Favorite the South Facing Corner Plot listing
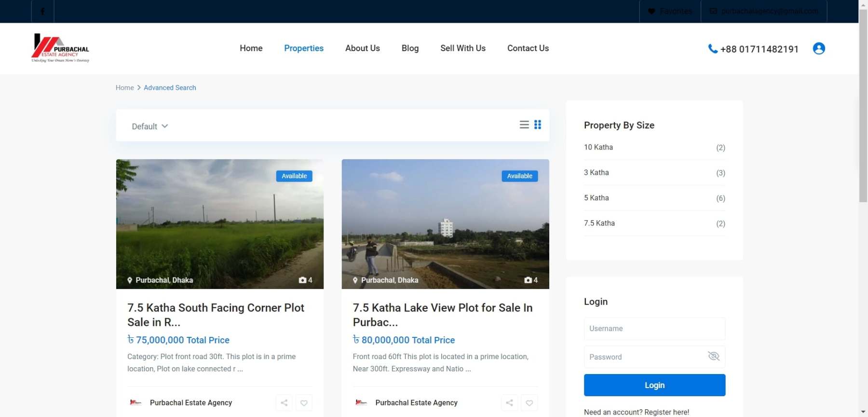Image resolution: width=868 pixels, height=417 pixels. (304, 403)
